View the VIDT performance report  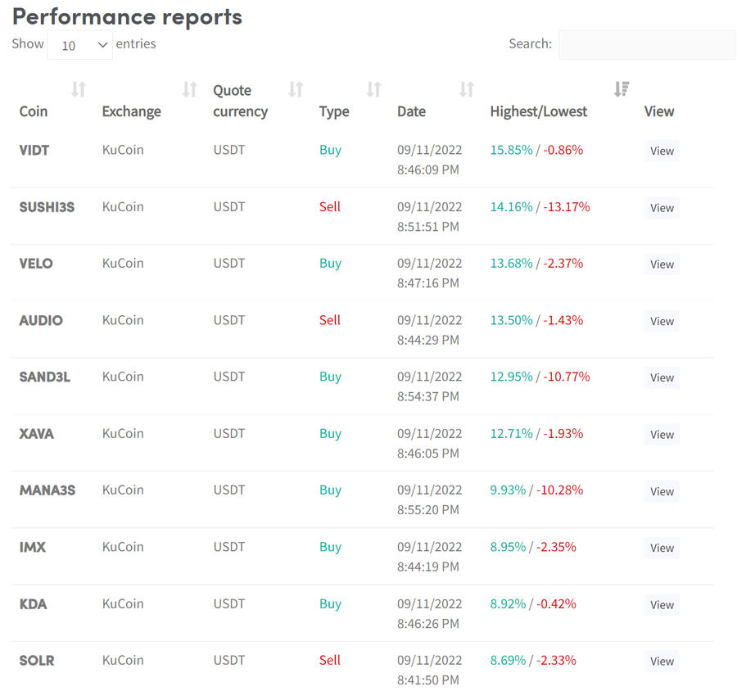pyautogui.click(x=662, y=151)
